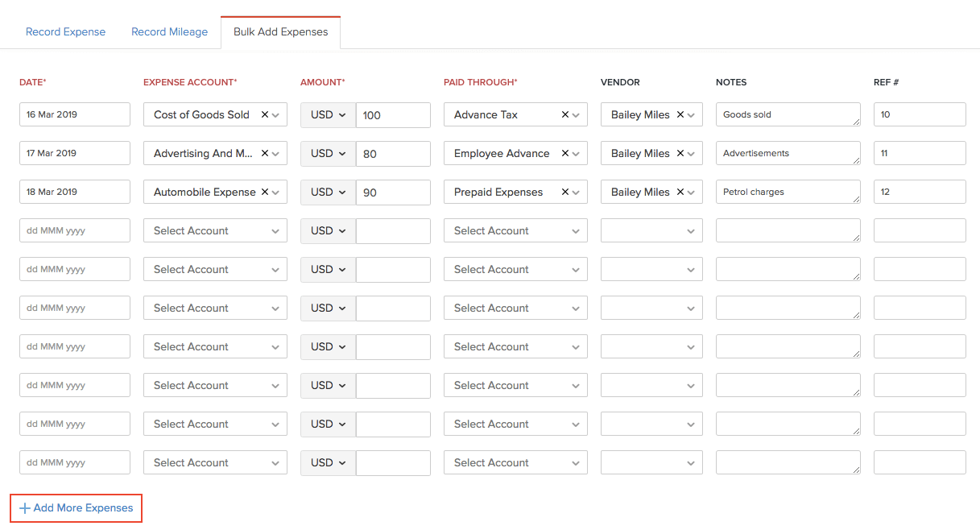The height and width of the screenshot is (530, 980).
Task: Select the Bulk Add Expenses tab
Action: click(280, 31)
